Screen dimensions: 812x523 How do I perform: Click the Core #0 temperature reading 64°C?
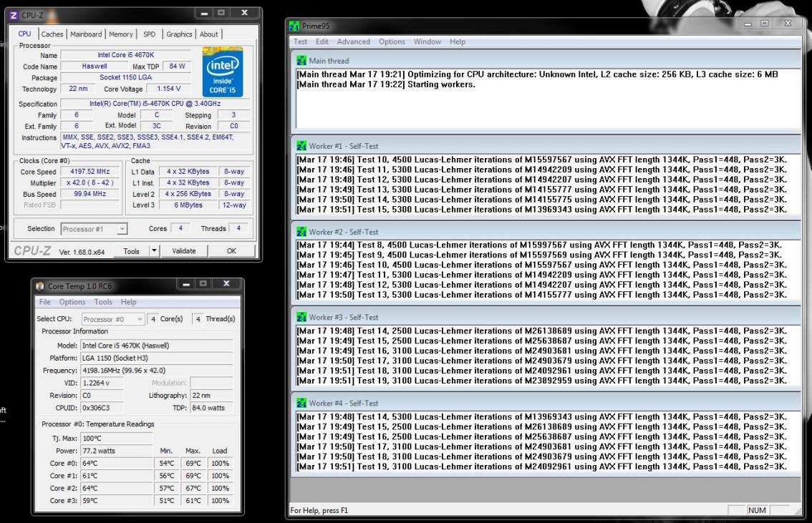pyautogui.click(x=117, y=463)
